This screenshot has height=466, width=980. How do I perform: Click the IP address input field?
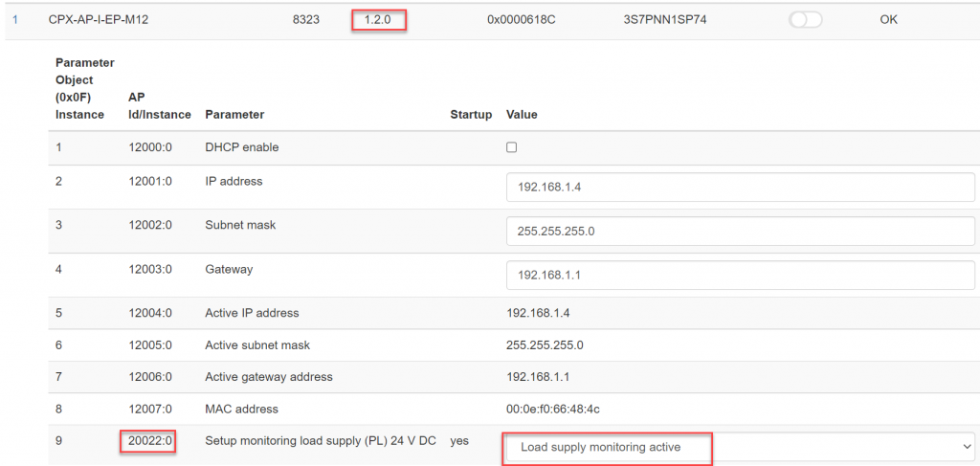pos(741,187)
